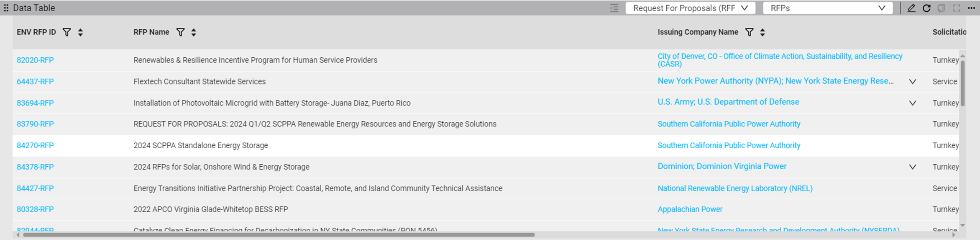Viewport: 980px width, 240px height.
Task: Expand the Dominion company cell chevron
Action: pos(912,167)
